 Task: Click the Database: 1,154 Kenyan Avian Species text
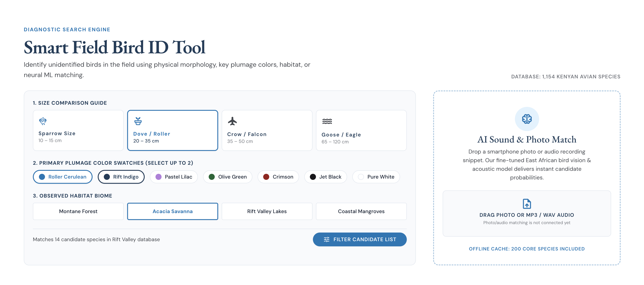(x=566, y=77)
